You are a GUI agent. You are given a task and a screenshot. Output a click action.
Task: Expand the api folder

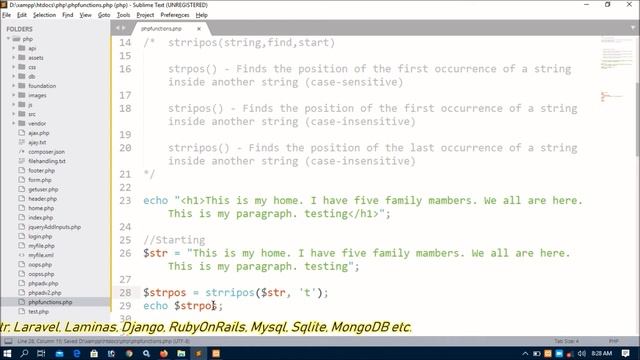pos(13,48)
